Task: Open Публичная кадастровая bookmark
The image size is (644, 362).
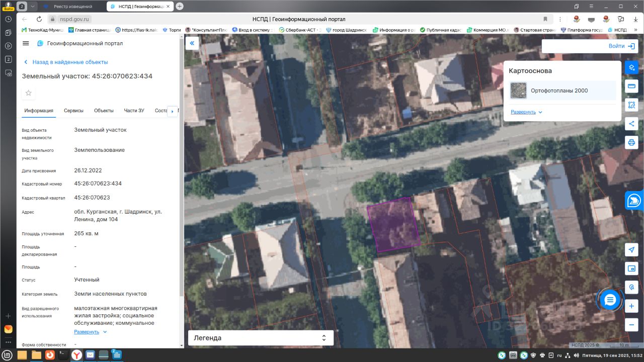Action: [441, 30]
